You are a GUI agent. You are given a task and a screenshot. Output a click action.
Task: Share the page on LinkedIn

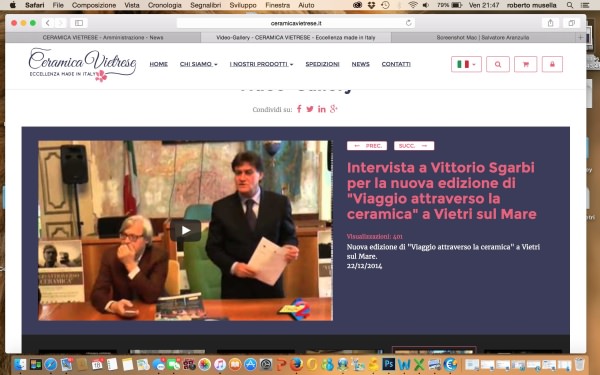tap(322, 109)
